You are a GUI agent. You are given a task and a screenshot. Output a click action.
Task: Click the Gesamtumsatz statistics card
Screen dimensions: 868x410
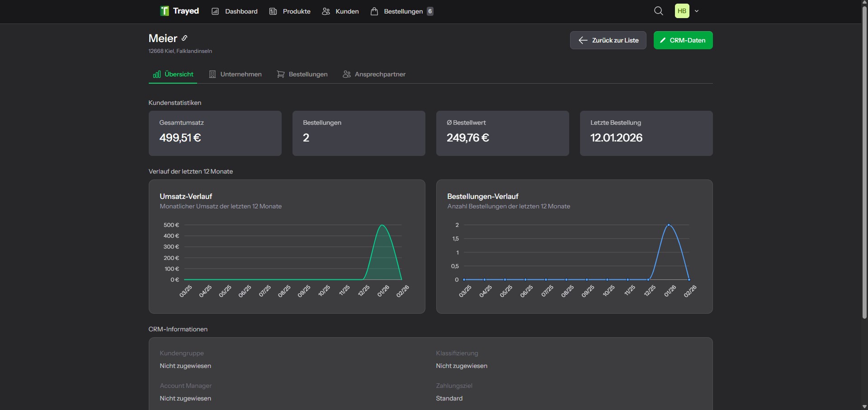(x=215, y=133)
